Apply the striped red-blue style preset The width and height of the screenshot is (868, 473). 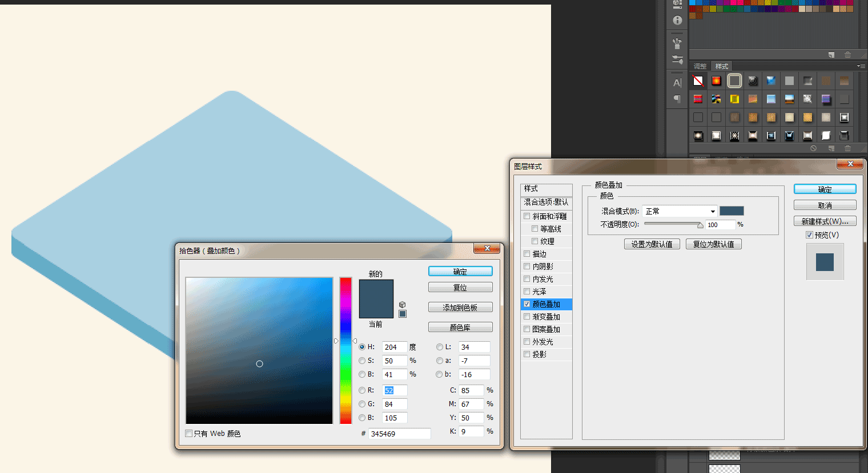coord(698,99)
